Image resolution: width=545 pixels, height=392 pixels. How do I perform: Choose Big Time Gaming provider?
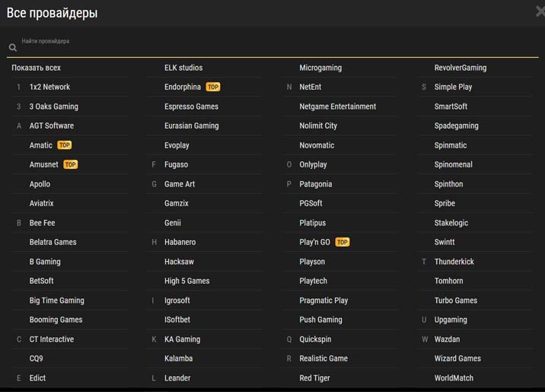click(x=56, y=301)
